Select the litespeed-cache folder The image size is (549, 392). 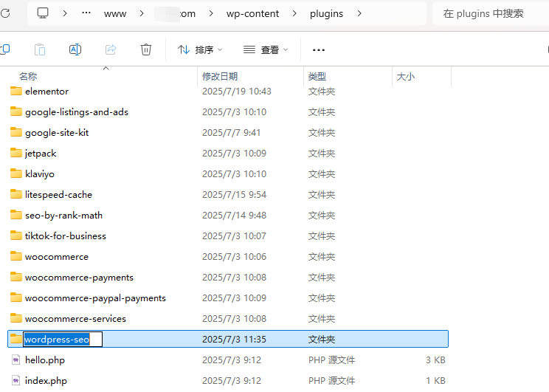58,195
